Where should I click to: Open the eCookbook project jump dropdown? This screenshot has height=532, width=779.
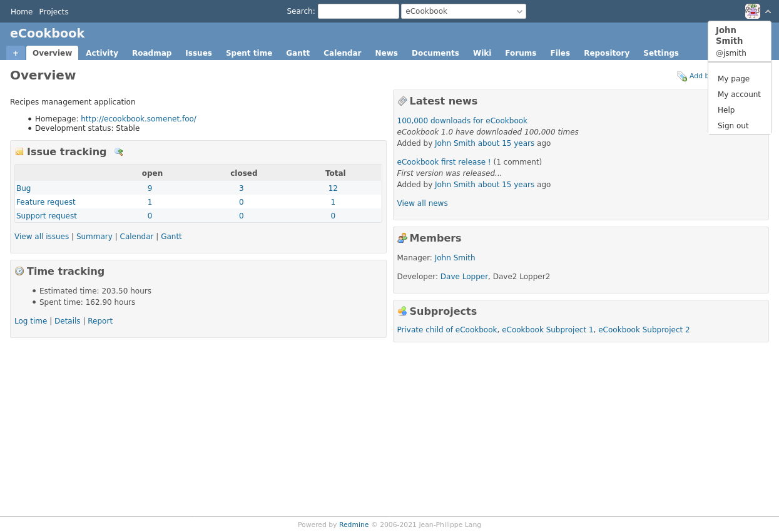tap(464, 11)
